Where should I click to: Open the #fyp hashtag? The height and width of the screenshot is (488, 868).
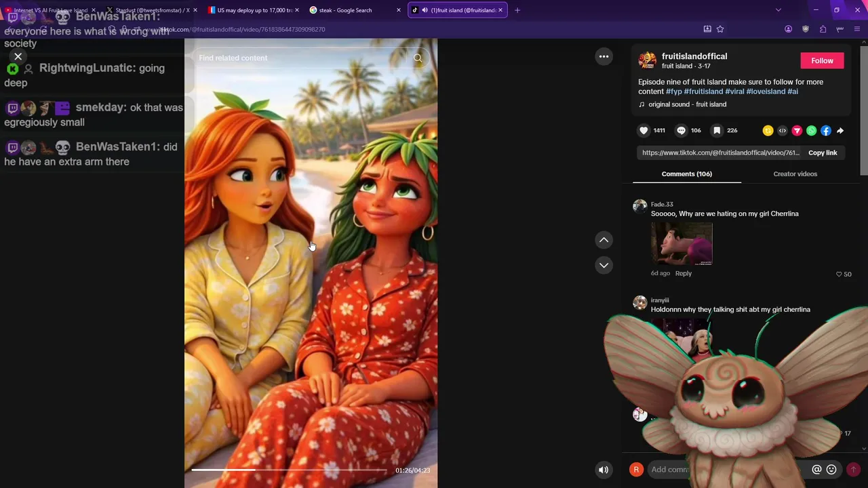click(673, 91)
